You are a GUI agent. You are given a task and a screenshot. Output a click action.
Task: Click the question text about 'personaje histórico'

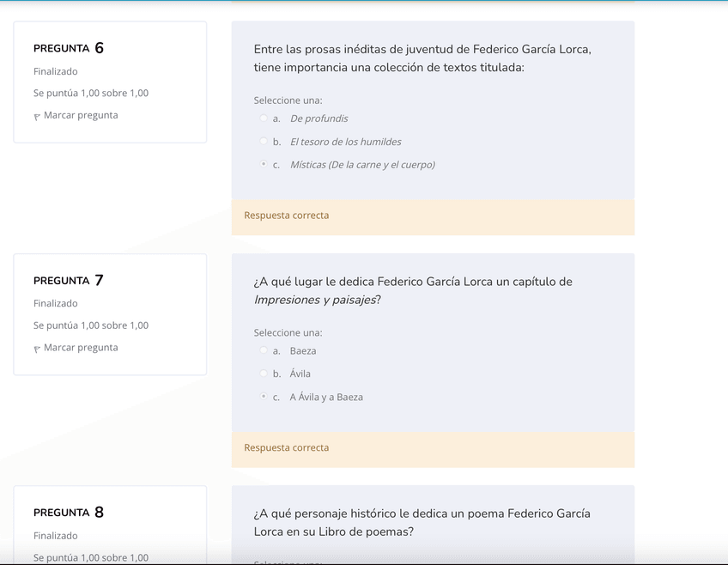[422, 522]
